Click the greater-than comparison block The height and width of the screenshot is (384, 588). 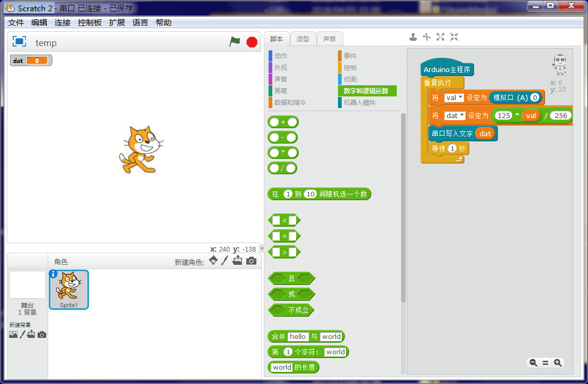[284, 252]
